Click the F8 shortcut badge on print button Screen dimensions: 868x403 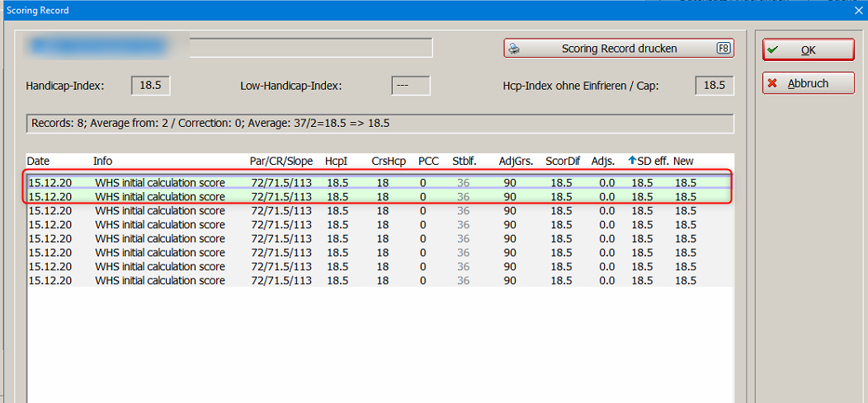tap(723, 49)
